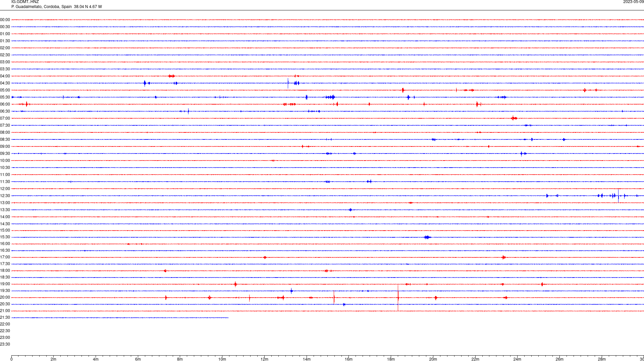Click the station code IG.GDMT..HNZ

25,2
